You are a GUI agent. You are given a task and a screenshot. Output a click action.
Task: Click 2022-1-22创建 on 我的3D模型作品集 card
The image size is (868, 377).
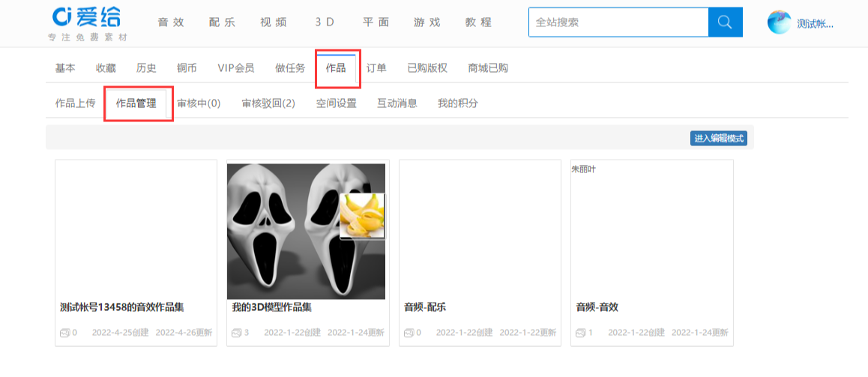[x=292, y=333]
